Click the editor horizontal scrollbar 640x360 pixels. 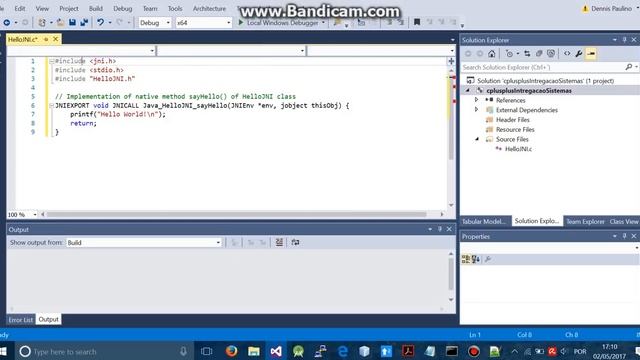pyautogui.click(x=236, y=214)
